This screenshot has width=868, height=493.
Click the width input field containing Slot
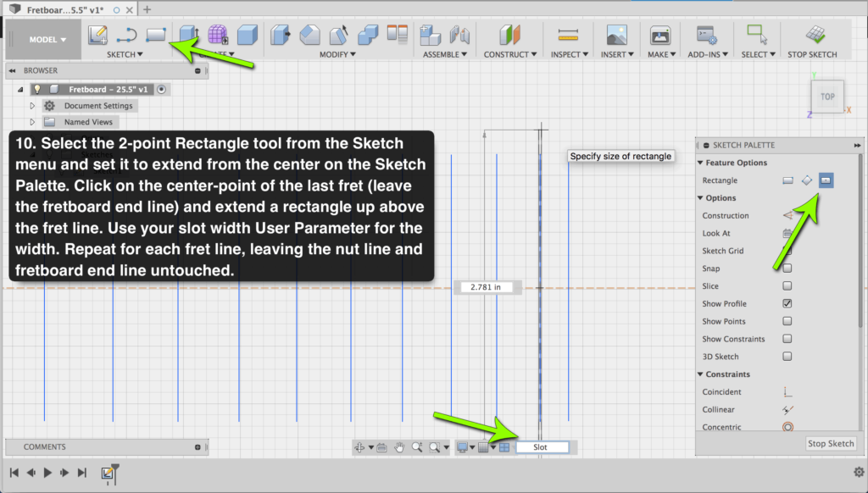(542, 447)
